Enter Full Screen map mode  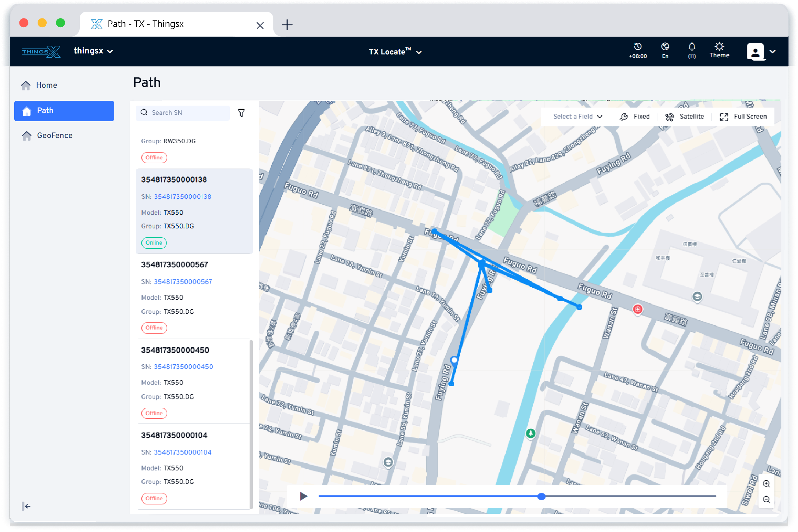743,117
